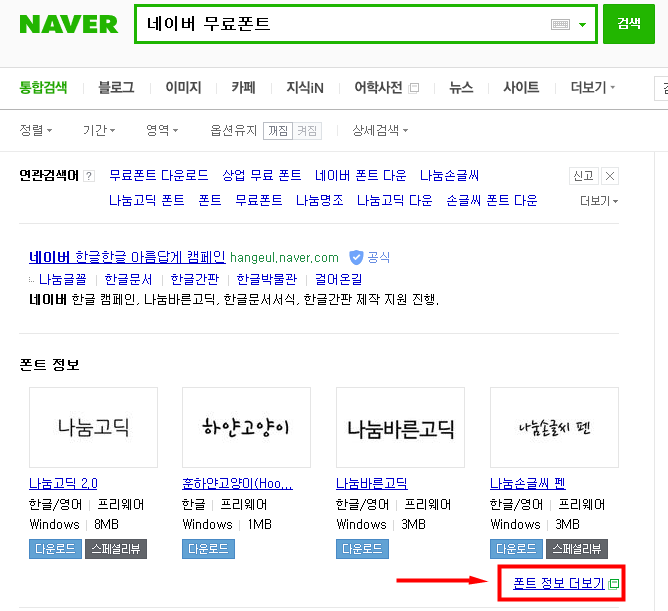Image resolution: width=668 pixels, height=611 pixels.
Task: Click related search 손글씨 폰트 다운
Action: [492, 200]
